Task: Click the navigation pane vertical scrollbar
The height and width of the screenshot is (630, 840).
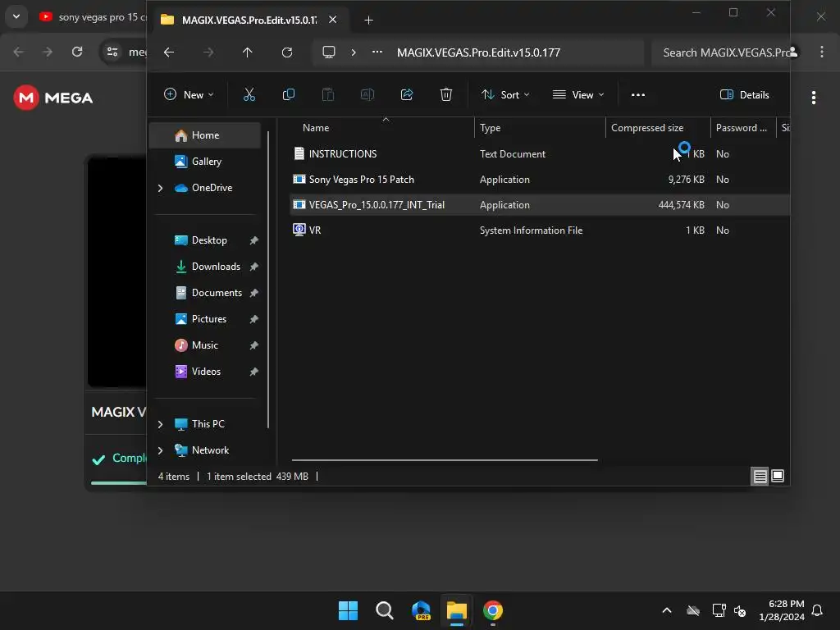Action: (268, 280)
